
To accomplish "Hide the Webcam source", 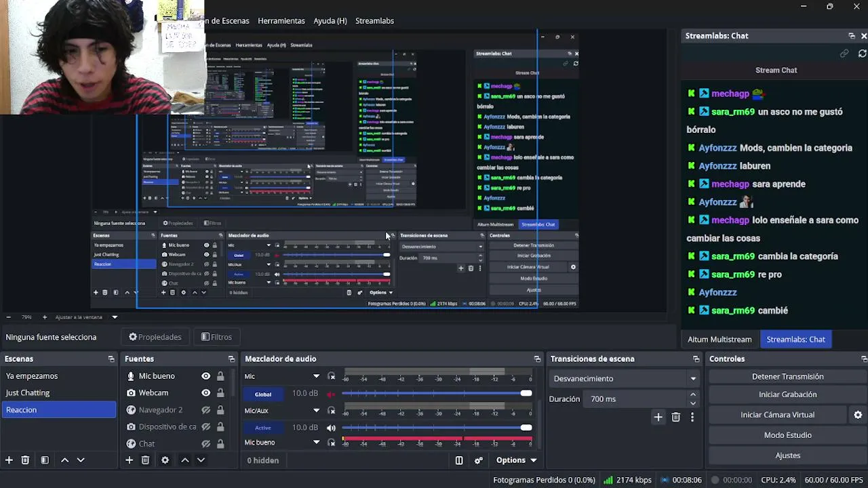I will pyautogui.click(x=205, y=393).
